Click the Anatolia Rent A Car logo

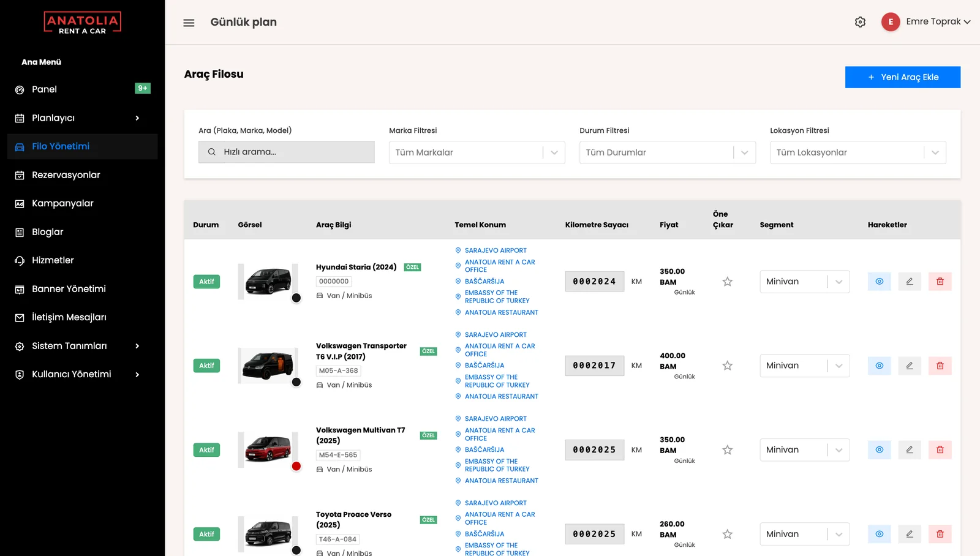tap(82, 23)
